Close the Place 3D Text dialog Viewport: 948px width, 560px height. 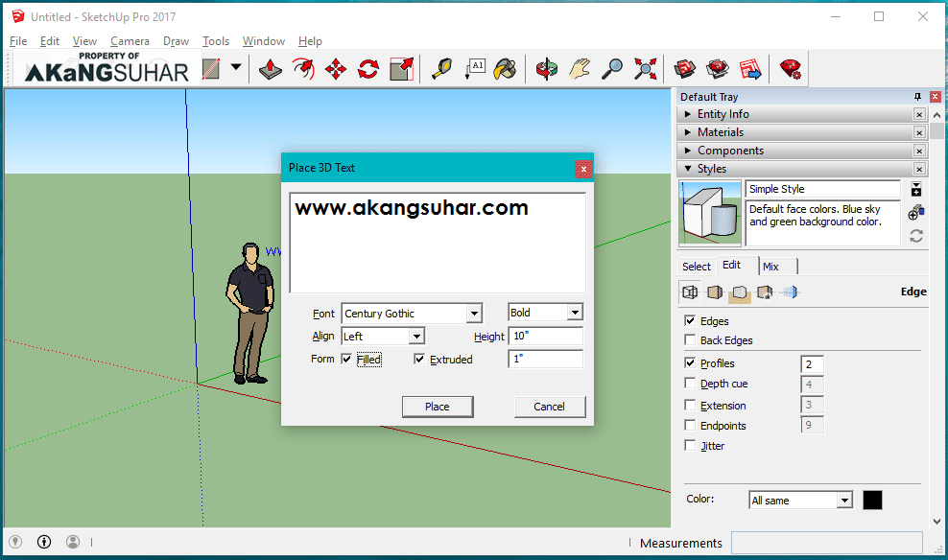click(583, 169)
